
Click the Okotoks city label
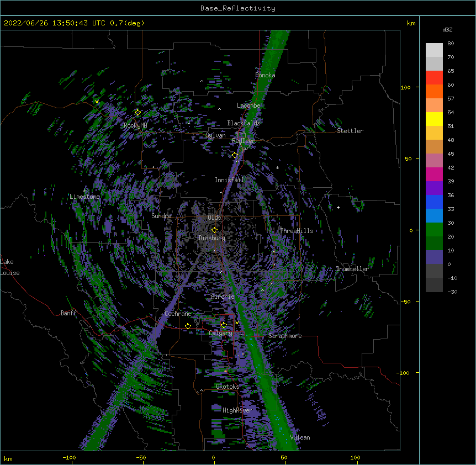(x=228, y=387)
